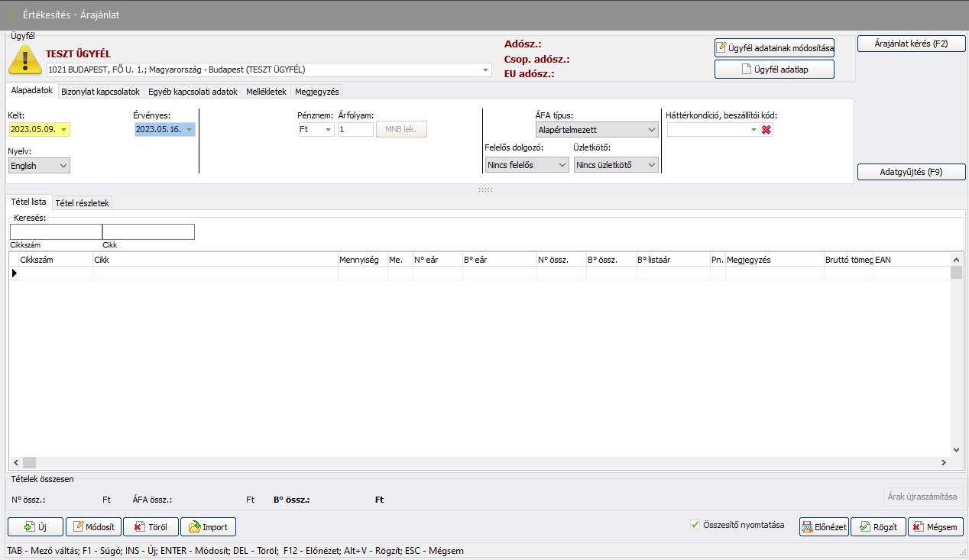Open the Üzletkötő dropdown
Viewport: 969px width, 560px height.
tap(616, 164)
